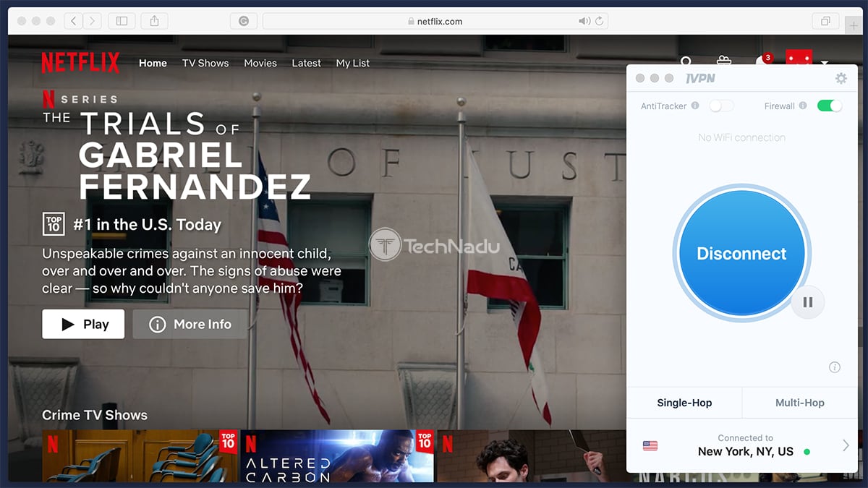This screenshot has width=868, height=488.
Task: Click the US flag icon
Action: click(650, 445)
